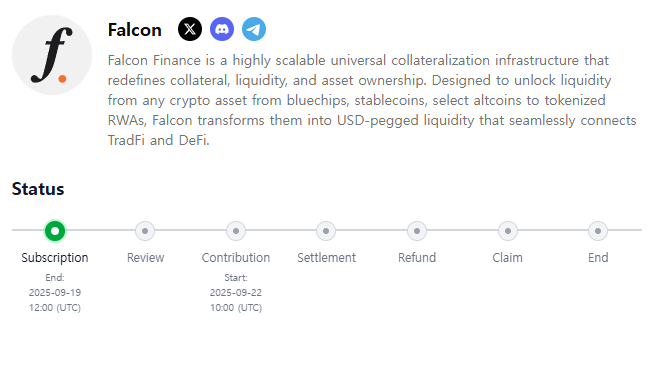Click the Status section heading

[38, 189]
